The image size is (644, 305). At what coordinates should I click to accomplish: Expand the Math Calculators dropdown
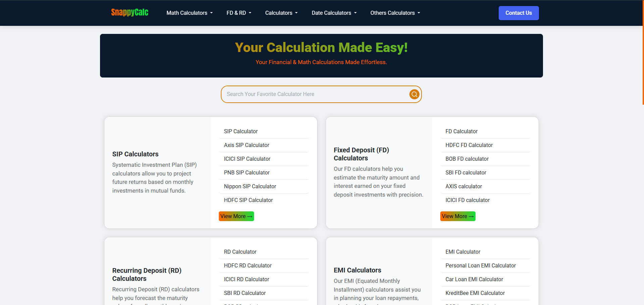190,13
